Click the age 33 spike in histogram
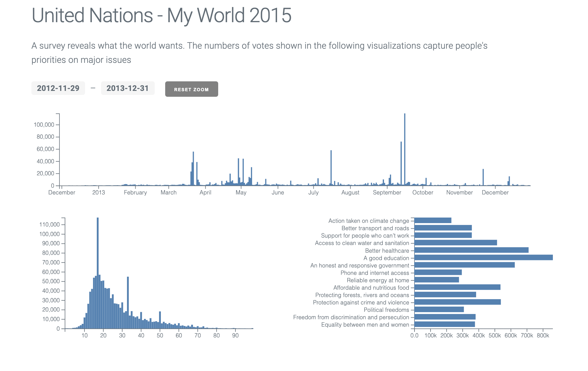The height and width of the screenshot is (371, 588). pos(128,303)
